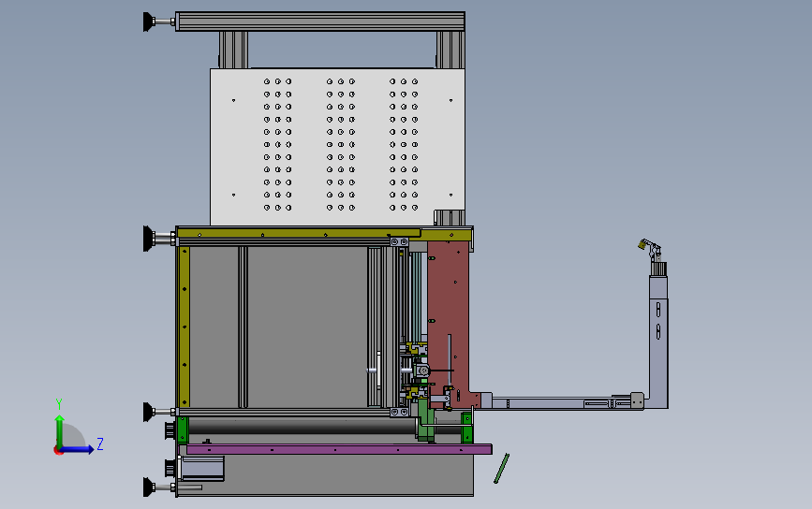812x509 pixels.
Task: Select the white perforated plate in the model
Action: pyautogui.click(x=337, y=148)
